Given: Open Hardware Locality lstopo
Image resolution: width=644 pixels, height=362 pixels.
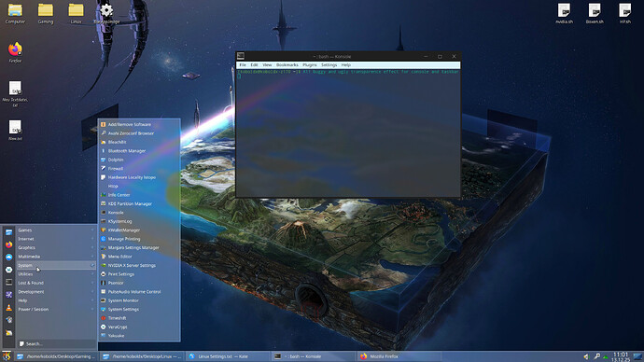Looking at the screenshot, I should point(139,177).
